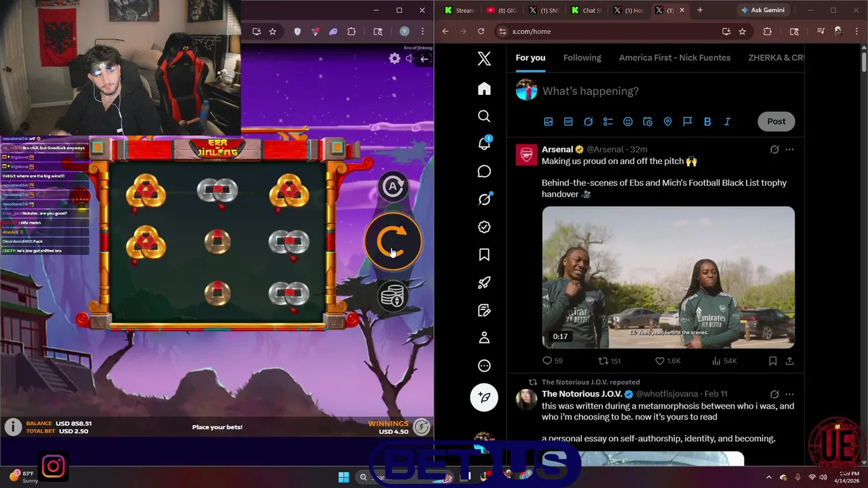Go to X Home via house icon
This screenshot has width=868, height=488.
pyautogui.click(x=484, y=89)
